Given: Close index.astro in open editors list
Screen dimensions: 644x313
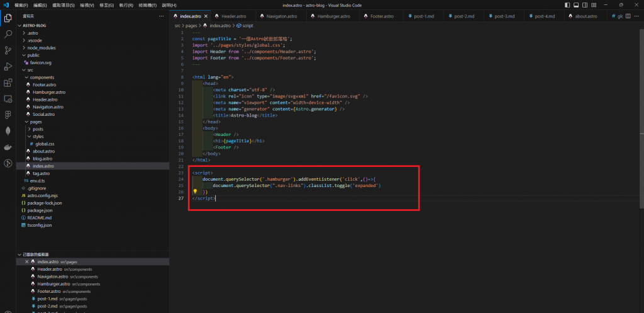Looking at the screenshot, I should tap(27, 261).
